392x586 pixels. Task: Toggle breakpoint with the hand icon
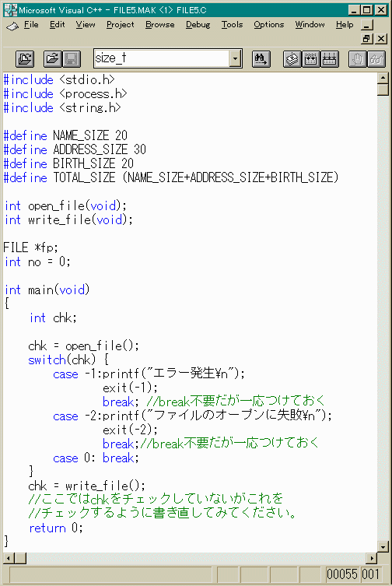(x=358, y=58)
